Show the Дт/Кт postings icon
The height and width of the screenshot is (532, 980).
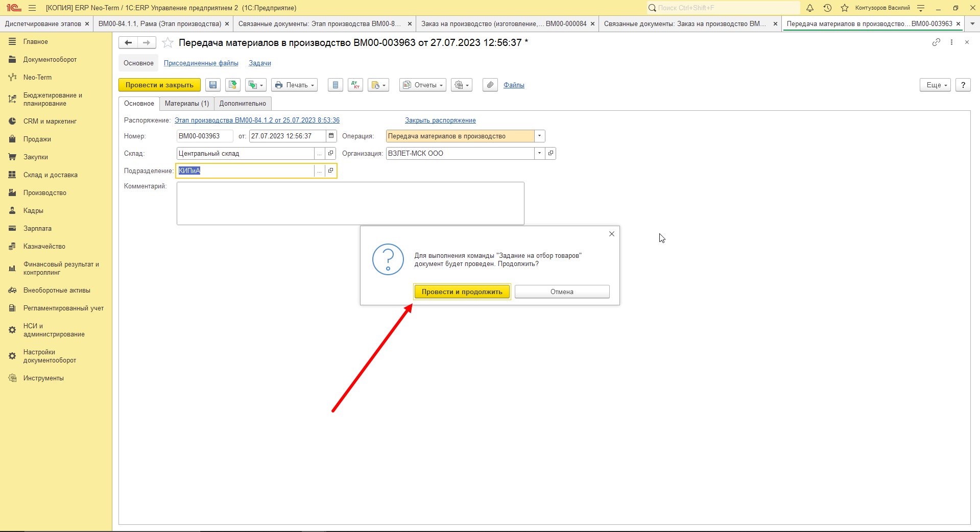point(355,85)
